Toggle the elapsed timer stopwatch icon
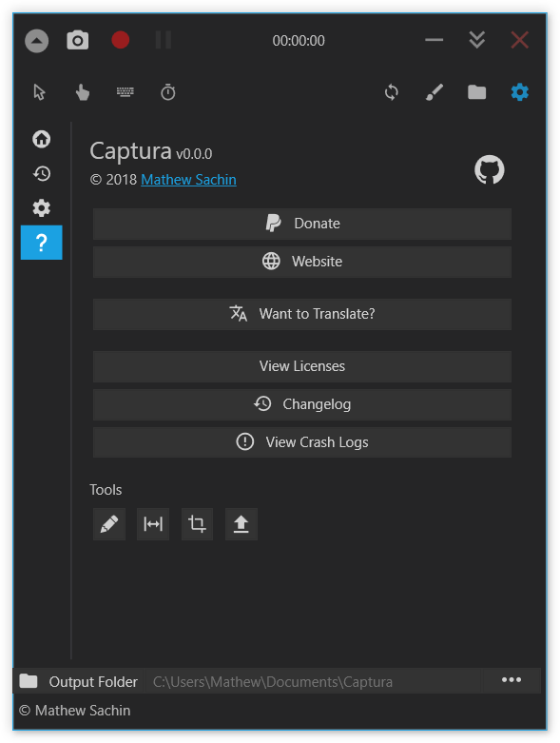 (x=168, y=92)
